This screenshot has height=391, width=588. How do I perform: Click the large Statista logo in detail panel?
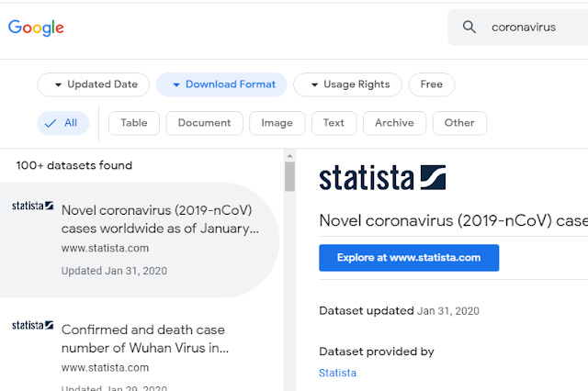pyautogui.click(x=382, y=177)
